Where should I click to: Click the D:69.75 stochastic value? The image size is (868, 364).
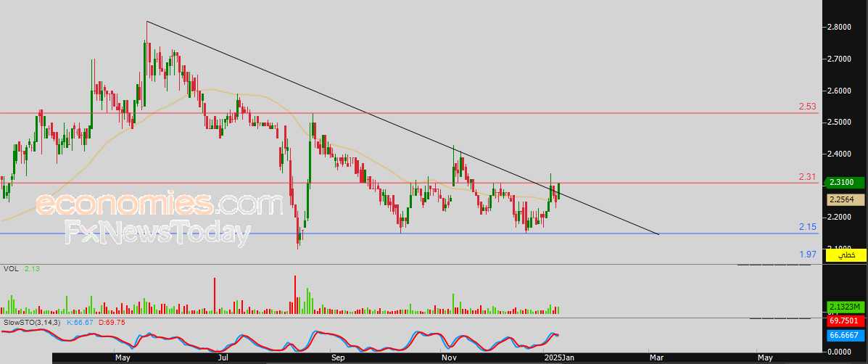pyautogui.click(x=112, y=321)
